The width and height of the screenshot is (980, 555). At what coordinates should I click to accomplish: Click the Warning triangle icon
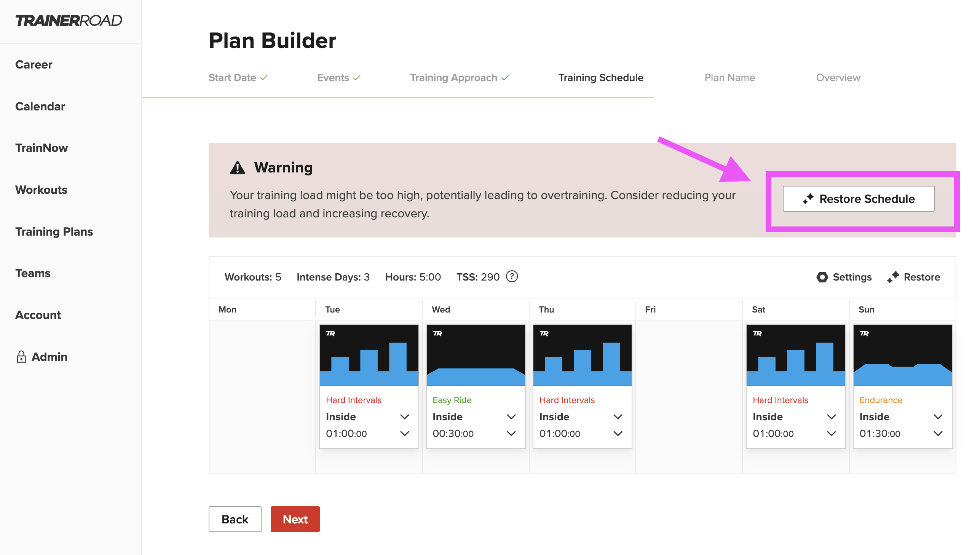pyautogui.click(x=238, y=168)
